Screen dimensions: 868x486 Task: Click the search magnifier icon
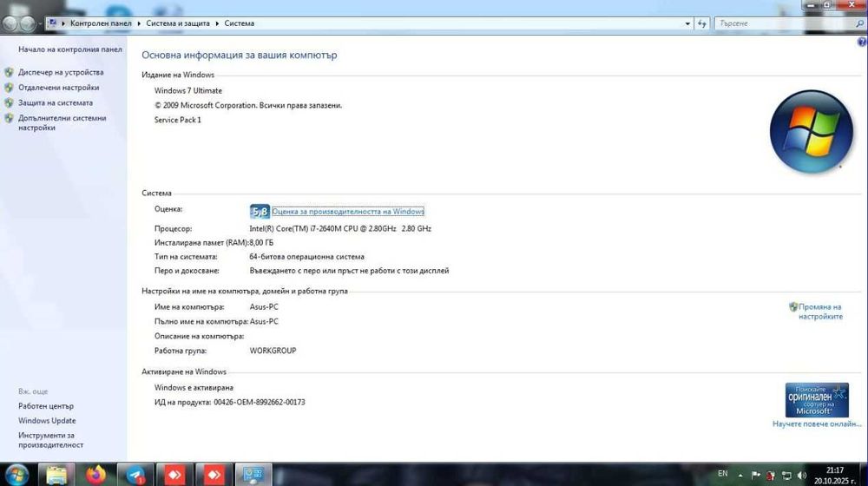tap(859, 23)
